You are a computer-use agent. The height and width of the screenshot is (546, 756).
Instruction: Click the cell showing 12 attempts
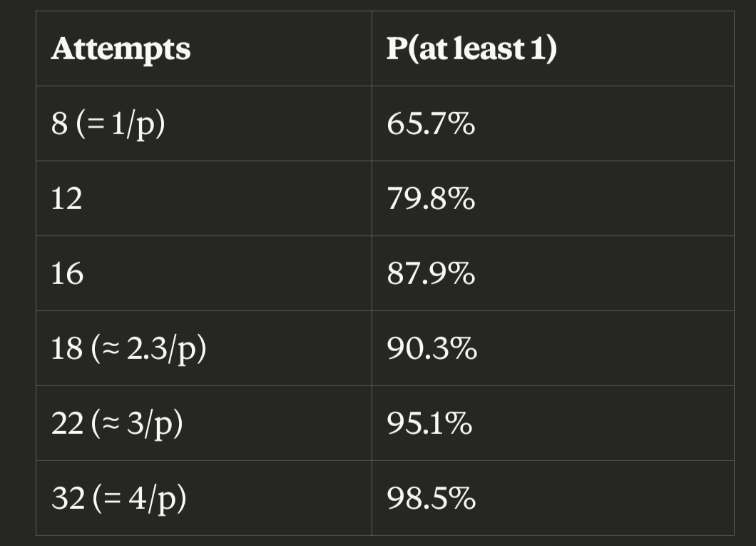coord(203,198)
